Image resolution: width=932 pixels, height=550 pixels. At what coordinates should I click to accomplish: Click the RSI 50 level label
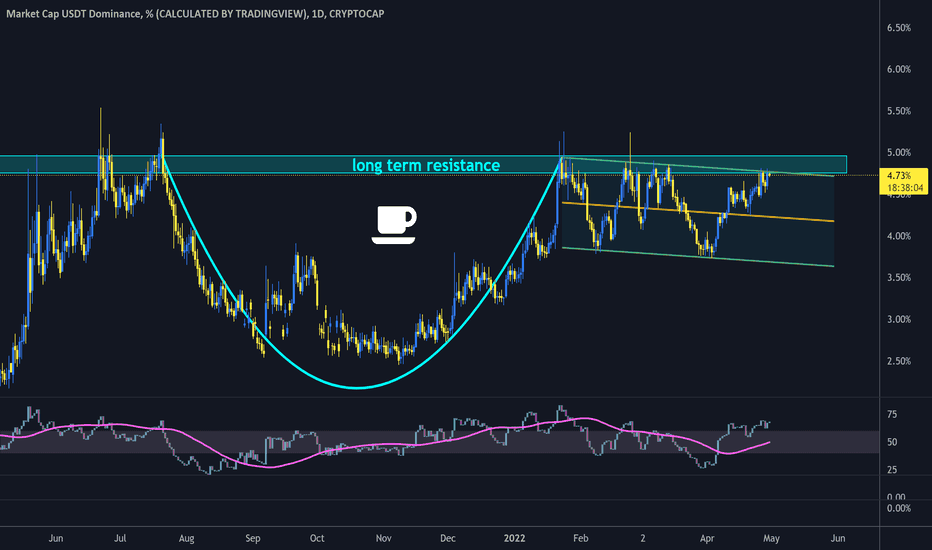point(892,442)
